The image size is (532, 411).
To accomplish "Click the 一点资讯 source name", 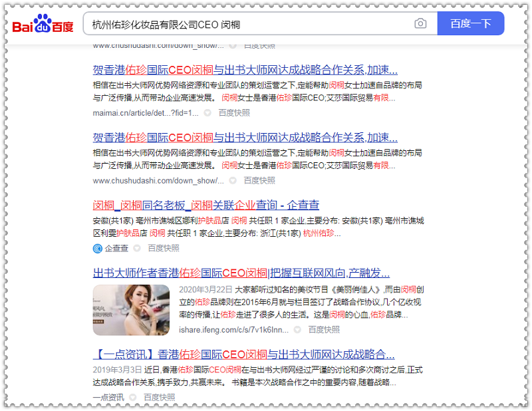I will tap(108, 398).
